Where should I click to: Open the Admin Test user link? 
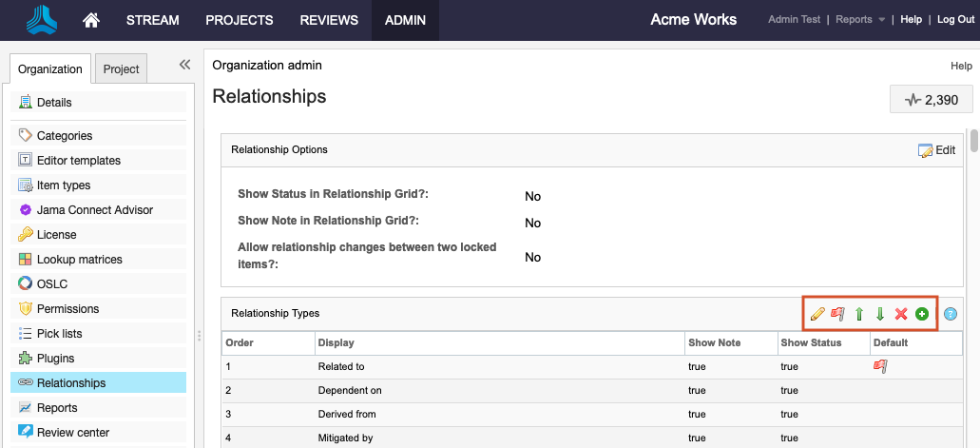(x=794, y=19)
